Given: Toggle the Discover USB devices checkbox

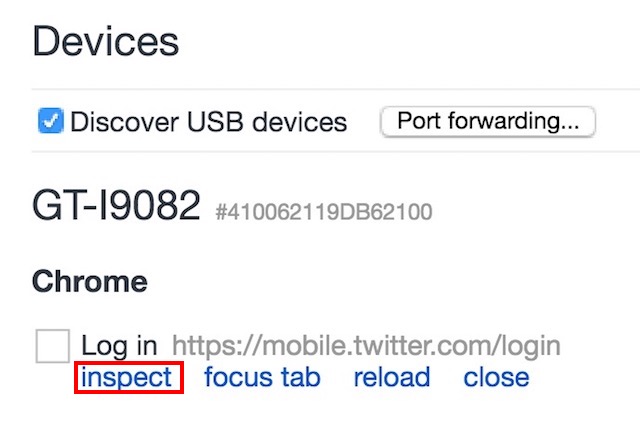Looking at the screenshot, I should coord(51,122).
